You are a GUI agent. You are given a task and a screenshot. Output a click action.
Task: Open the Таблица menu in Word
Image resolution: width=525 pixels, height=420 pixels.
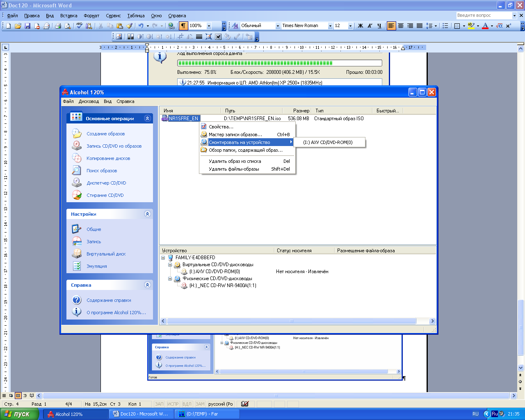pyautogui.click(x=136, y=16)
